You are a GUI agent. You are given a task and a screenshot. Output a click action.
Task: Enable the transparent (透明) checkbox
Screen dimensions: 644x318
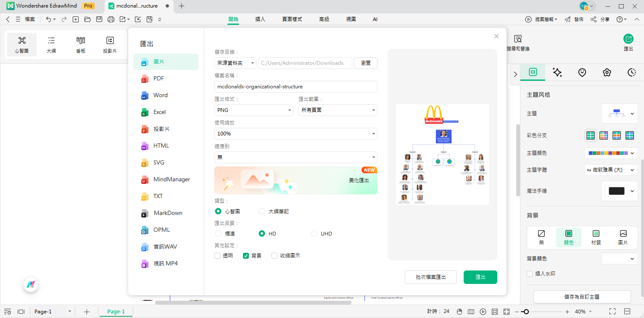[217, 256]
